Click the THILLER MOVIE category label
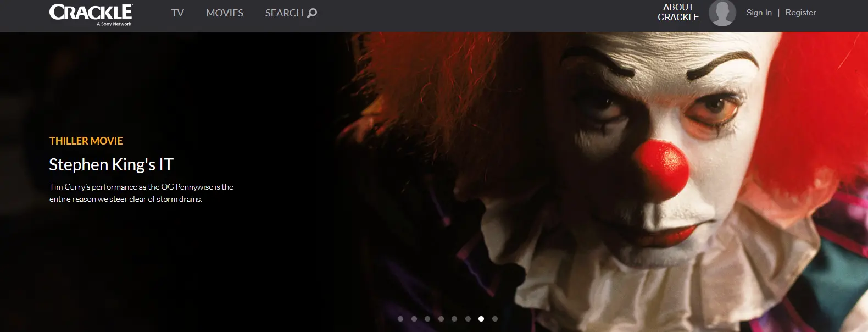This screenshot has width=868, height=332. (86, 141)
